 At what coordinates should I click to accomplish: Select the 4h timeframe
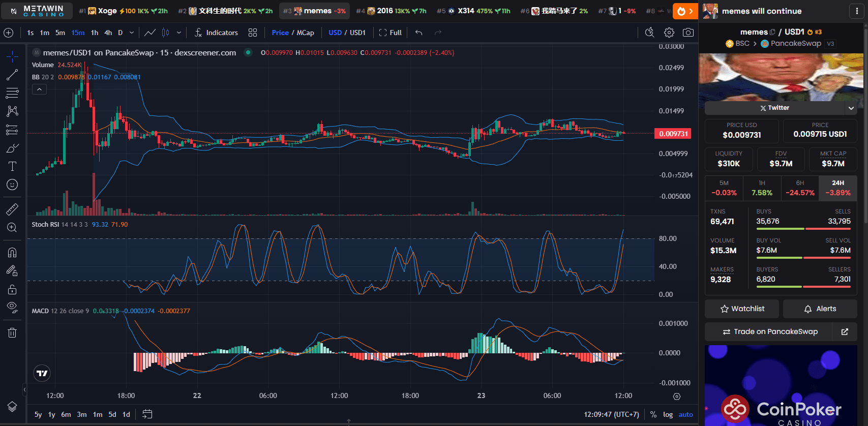[x=108, y=33]
